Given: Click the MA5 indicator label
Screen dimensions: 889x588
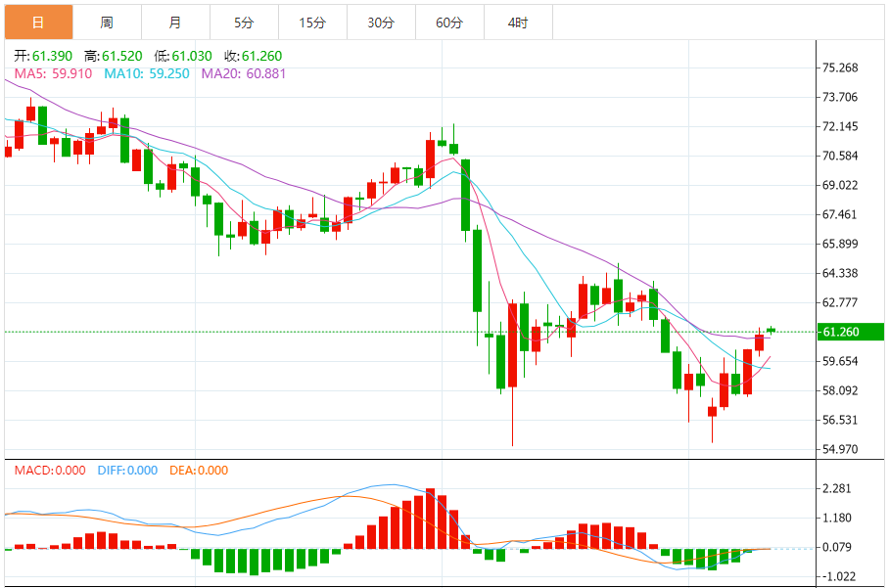Looking at the screenshot, I should tap(53, 73).
